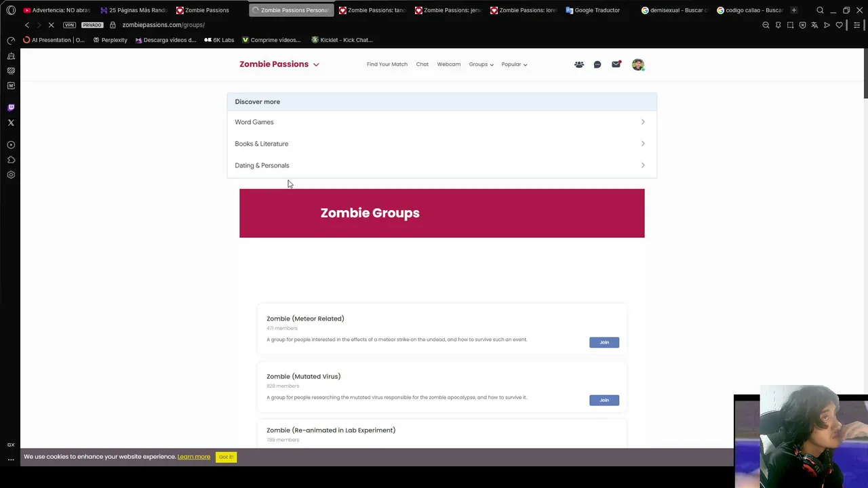The height and width of the screenshot is (488, 868).
Task: Switch to the Google Traductor tab
Action: click(593, 10)
